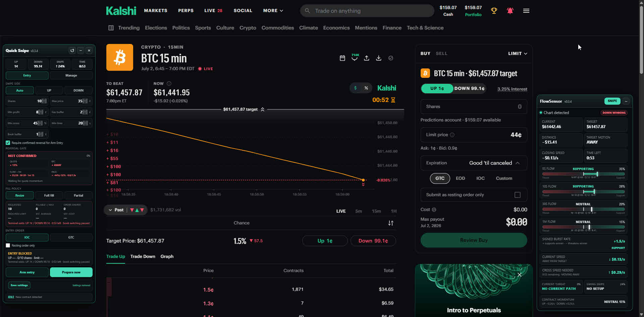The height and width of the screenshot is (317, 644).
Task: Click the orange Bitcoin market icon
Action: point(120,57)
